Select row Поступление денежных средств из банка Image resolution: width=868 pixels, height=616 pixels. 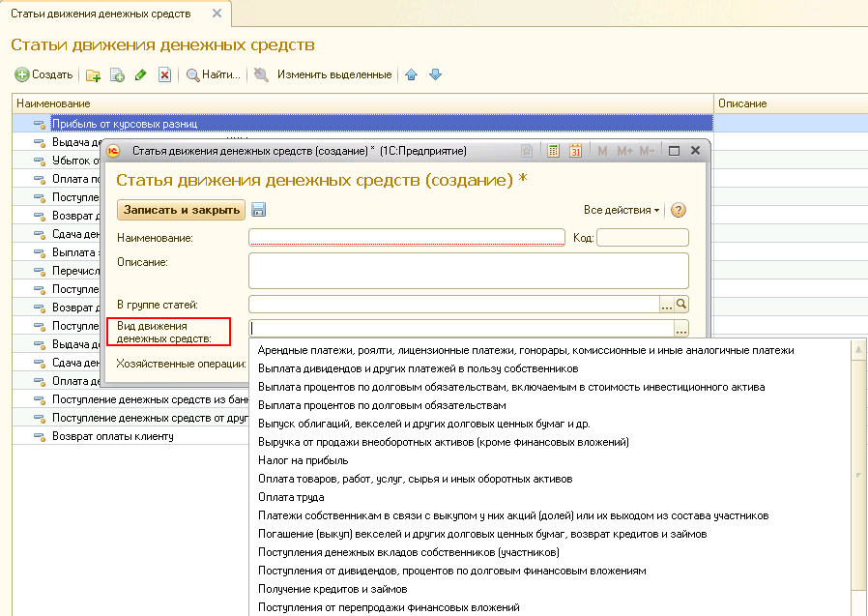tap(130, 399)
